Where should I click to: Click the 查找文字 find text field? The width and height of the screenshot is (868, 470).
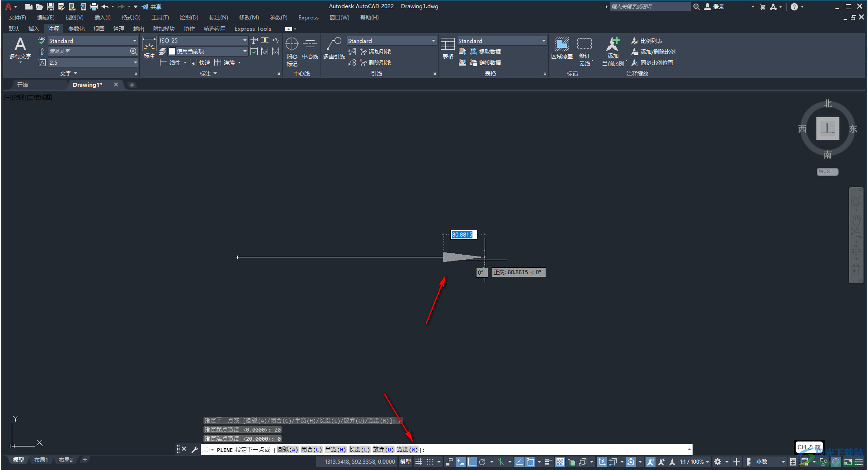tap(88, 52)
